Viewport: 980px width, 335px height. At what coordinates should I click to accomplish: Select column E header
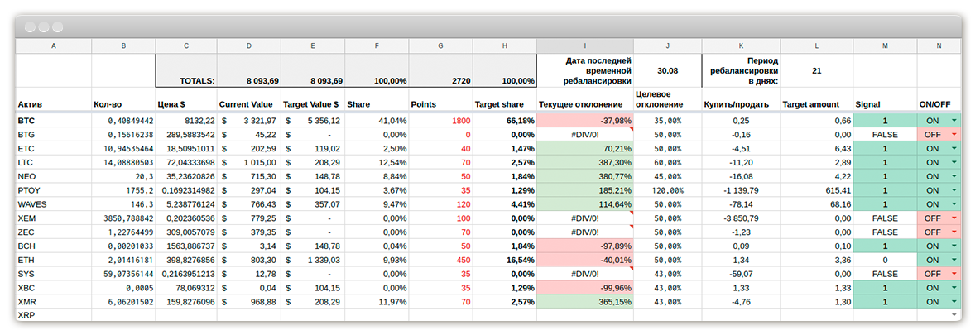click(313, 46)
